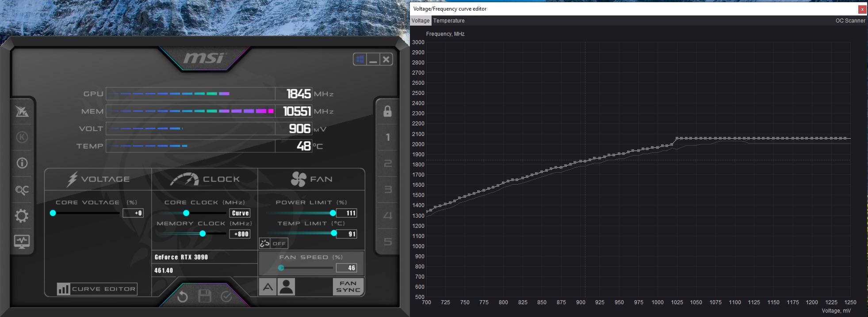This screenshot has width=868, height=317.
Task: Click the temp limit 91 field
Action: (x=346, y=234)
